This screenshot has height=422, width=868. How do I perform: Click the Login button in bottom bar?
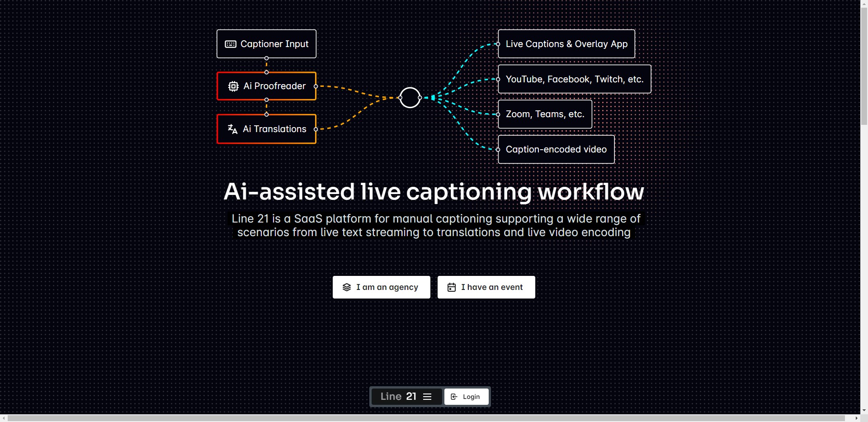pos(466,397)
